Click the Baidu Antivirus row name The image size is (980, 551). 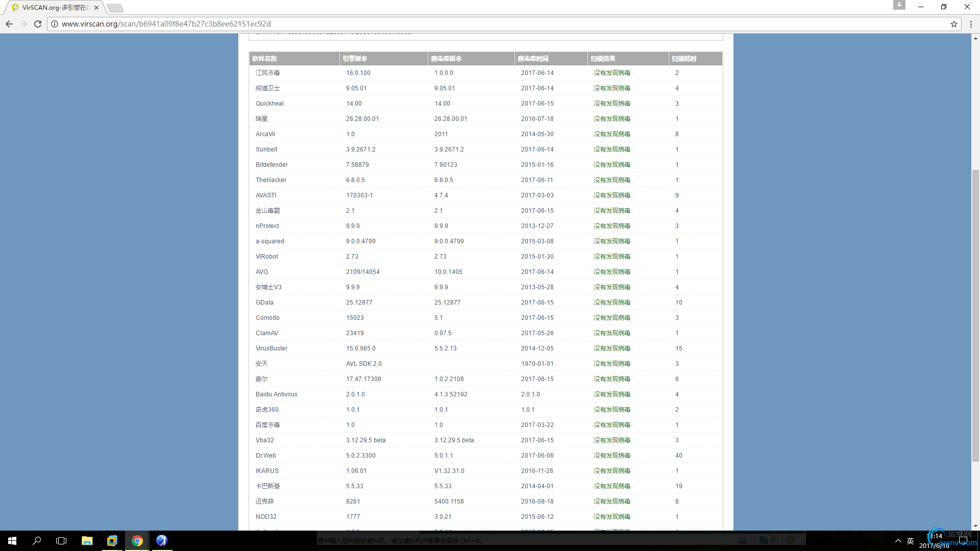(276, 394)
